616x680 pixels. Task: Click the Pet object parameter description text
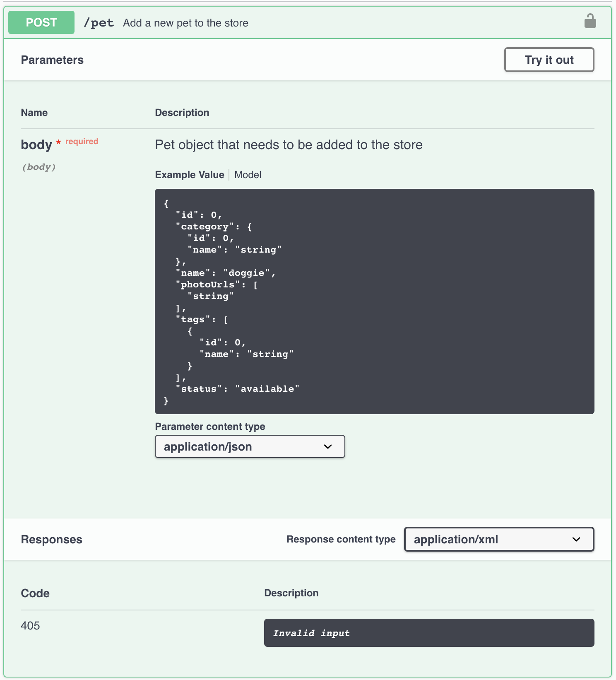pyautogui.click(x=289, y=145)
